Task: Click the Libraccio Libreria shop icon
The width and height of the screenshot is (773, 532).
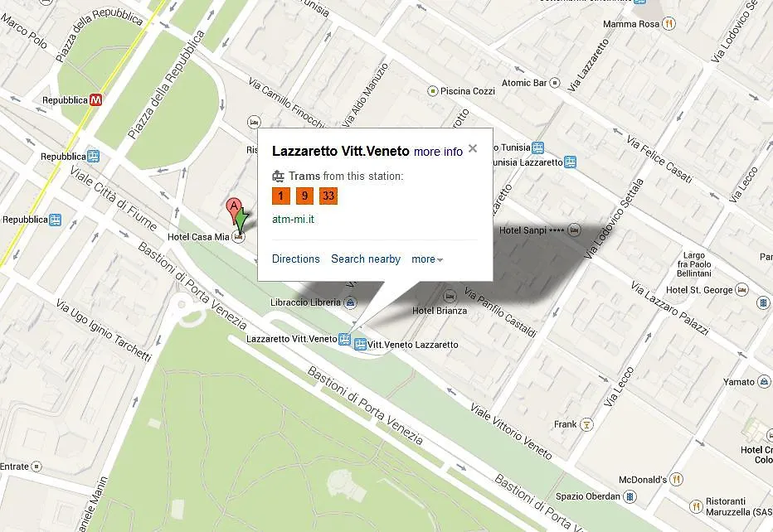Action: pyautogui.click(x=350, y=302)
